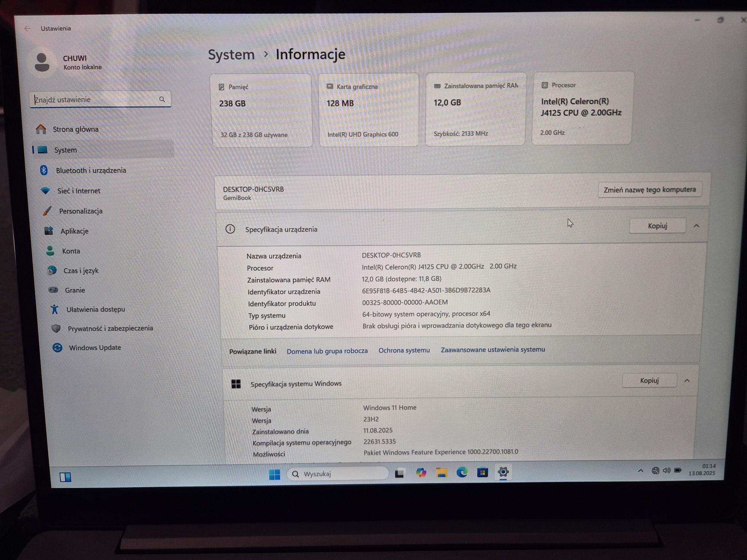Open Domena lub grupa robocza link
The image size is (747, 560).
(327, 351)
